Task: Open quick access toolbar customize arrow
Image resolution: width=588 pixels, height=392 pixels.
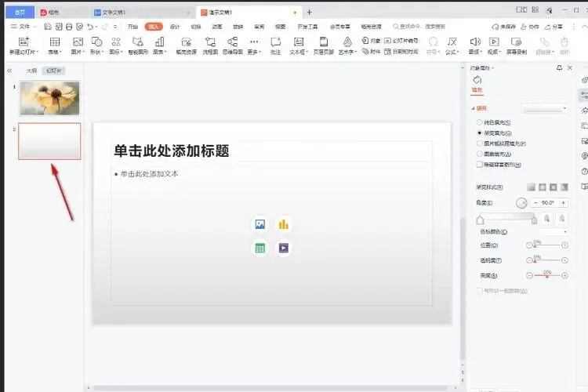Action: 115,27
